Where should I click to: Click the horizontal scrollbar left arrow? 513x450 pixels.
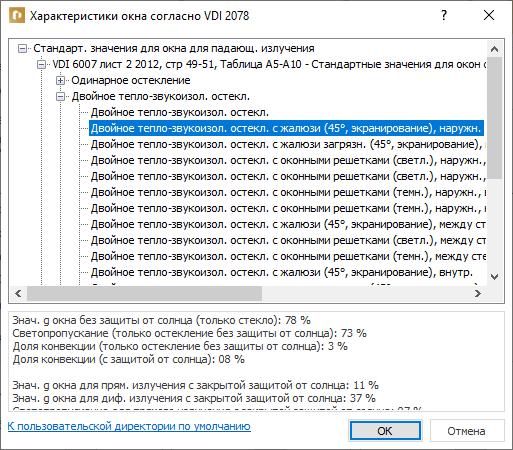pyautogui.click(x=18, y=293)
